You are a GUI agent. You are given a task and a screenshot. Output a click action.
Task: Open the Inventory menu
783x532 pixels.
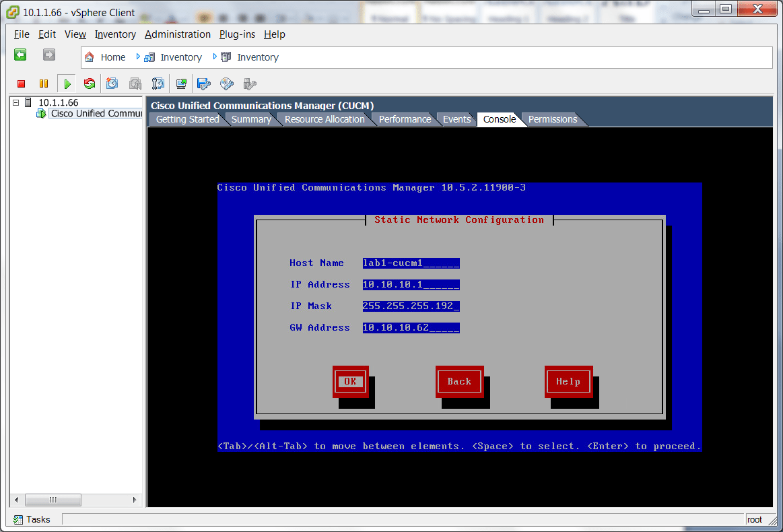[x=115, y=34]
